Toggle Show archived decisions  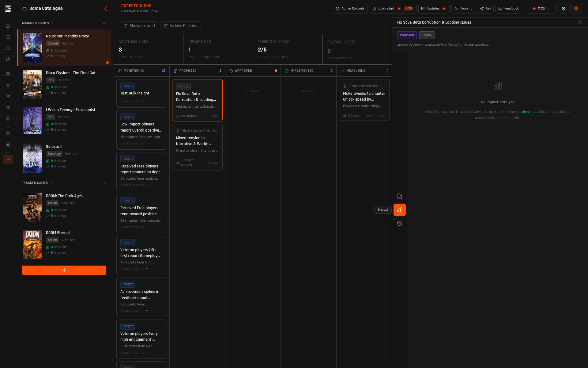[x=139, y=26]
